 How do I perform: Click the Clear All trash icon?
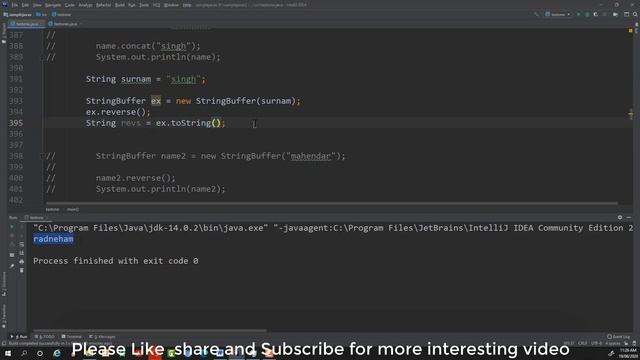[22, 270]
